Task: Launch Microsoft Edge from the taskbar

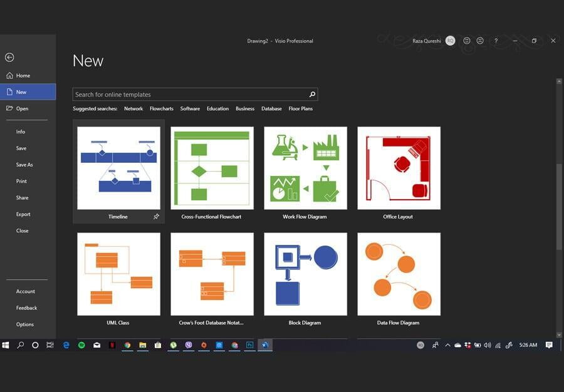Action: pos(66,345)
